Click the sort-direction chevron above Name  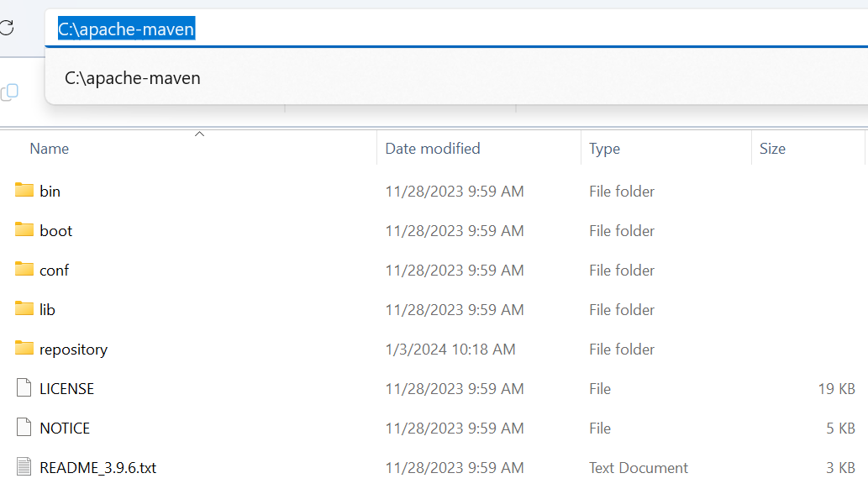point(199,134)
